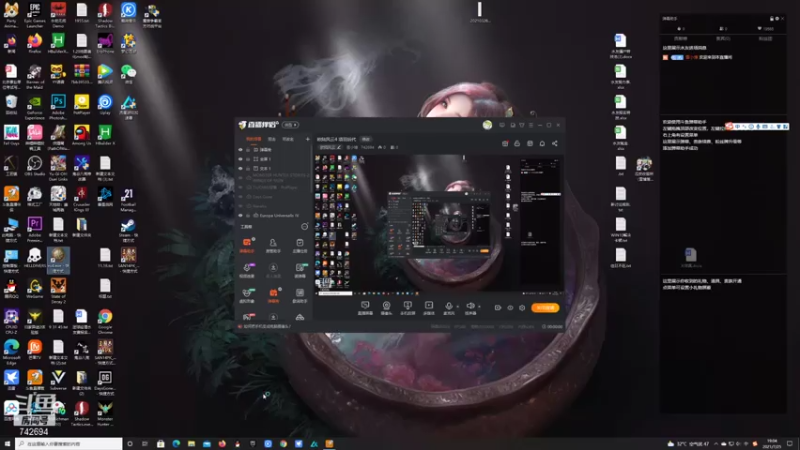The height and width of the screenshot is (450, 800).
Task: Select the Days Gone source row
Action: (274, 196)
